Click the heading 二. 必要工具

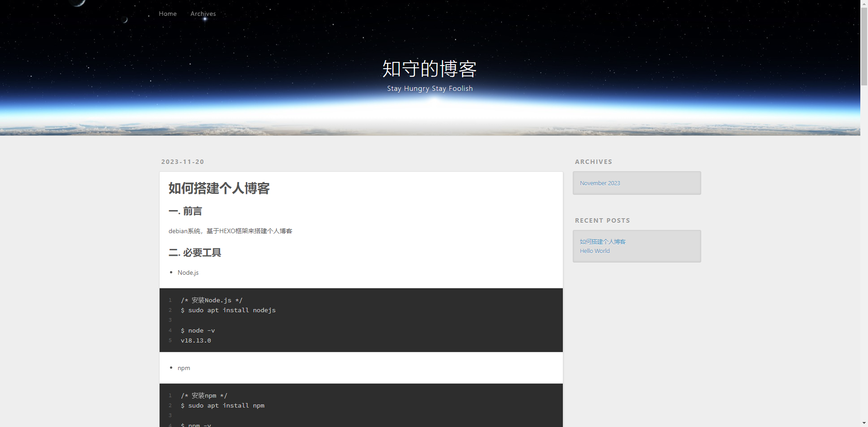195,253
